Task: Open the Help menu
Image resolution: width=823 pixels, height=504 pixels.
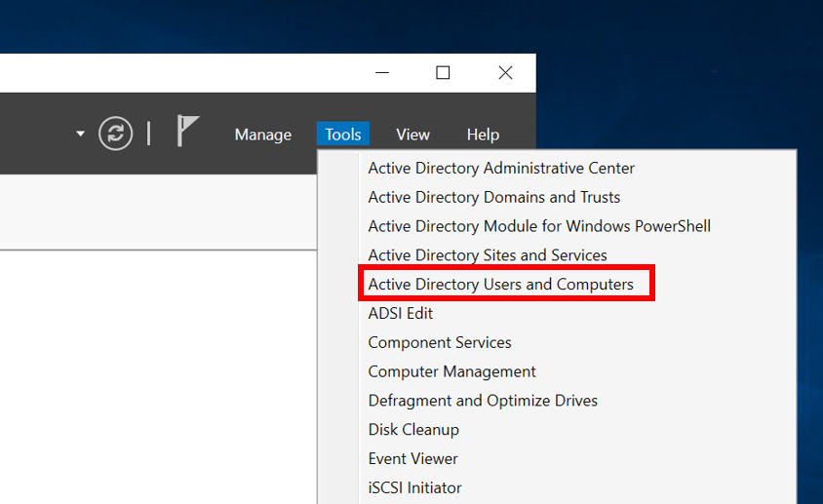Action: click(x=483, y=135)
